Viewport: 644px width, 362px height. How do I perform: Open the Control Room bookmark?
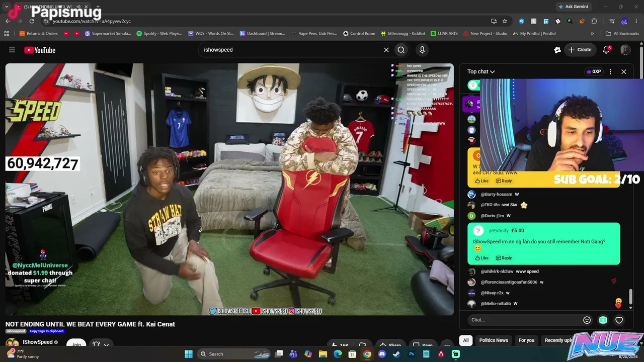pos(359,34)
